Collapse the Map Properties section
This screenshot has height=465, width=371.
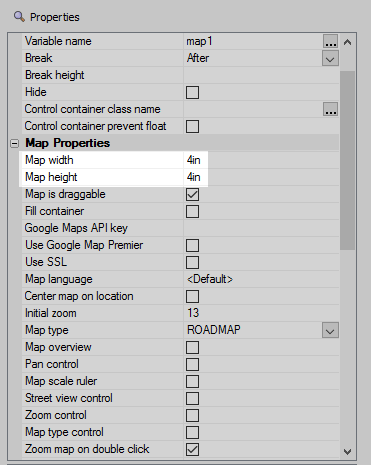14,143
